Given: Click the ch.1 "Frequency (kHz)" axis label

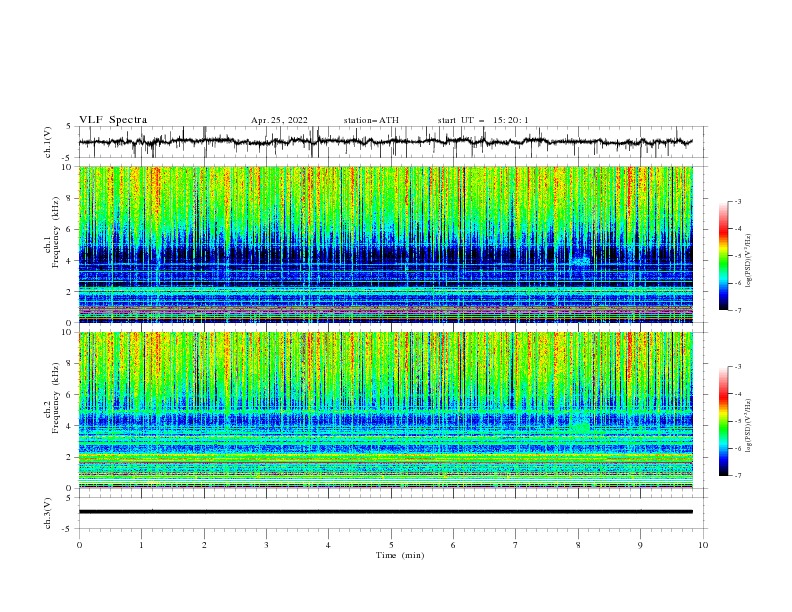Looking at the screenshot, I should tap(55, 230).
